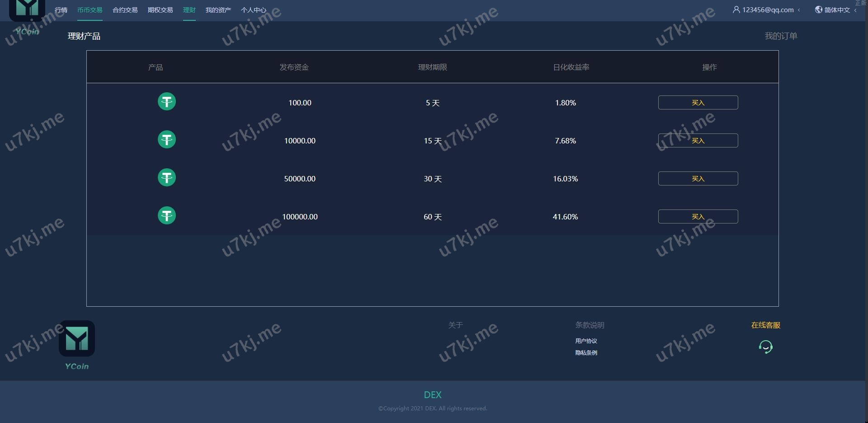Buy the 60-day 41.60% product
This screenshot has width=868, height=423.
pyautogui.click(x=698, y=217)
